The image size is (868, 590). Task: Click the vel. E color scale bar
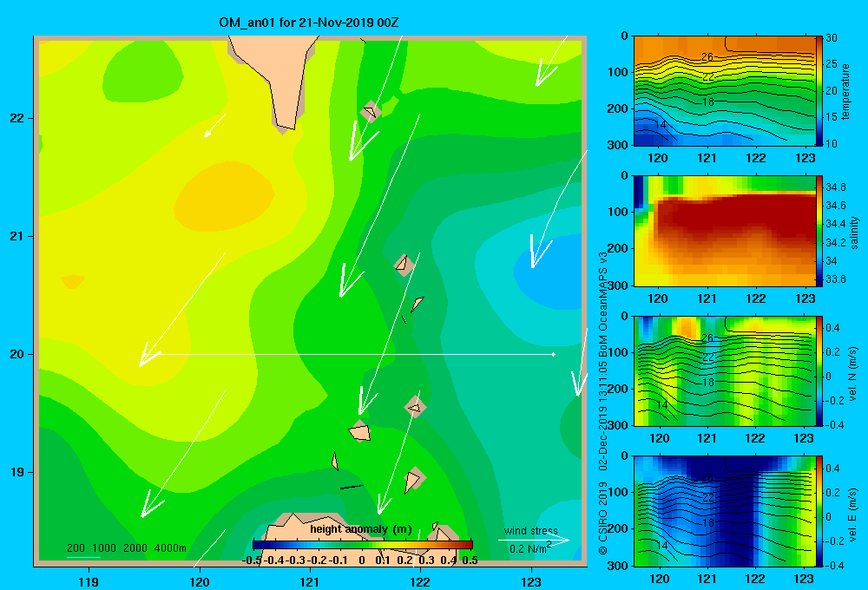(819, 511)
